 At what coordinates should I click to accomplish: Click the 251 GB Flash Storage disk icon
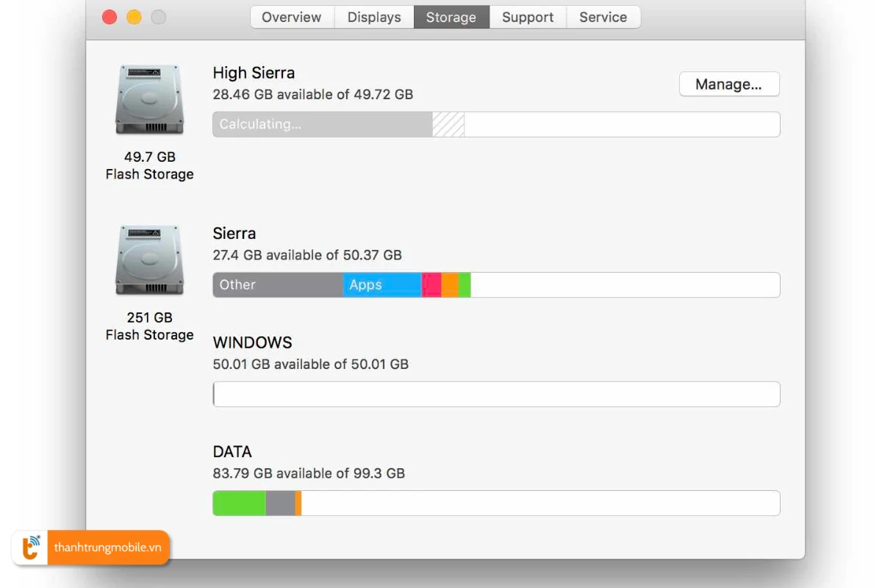pos(149,260)
